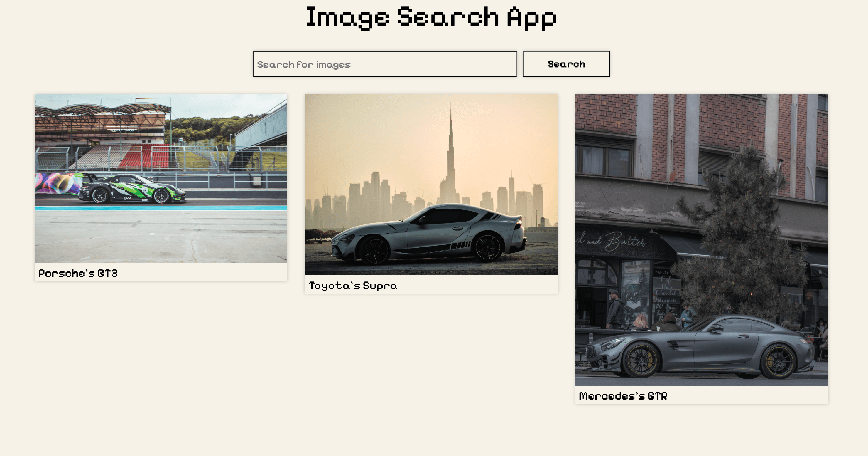Click the Mercedes's GTR caption text
The height and width of the screenshot is (456, 868).
click(x=623, y=396)
